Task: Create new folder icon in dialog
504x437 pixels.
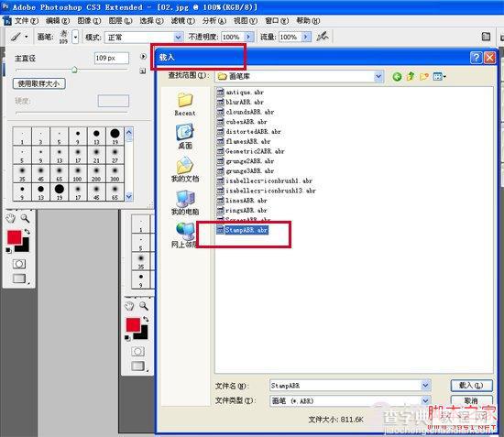Action: [x=424, y=77]
